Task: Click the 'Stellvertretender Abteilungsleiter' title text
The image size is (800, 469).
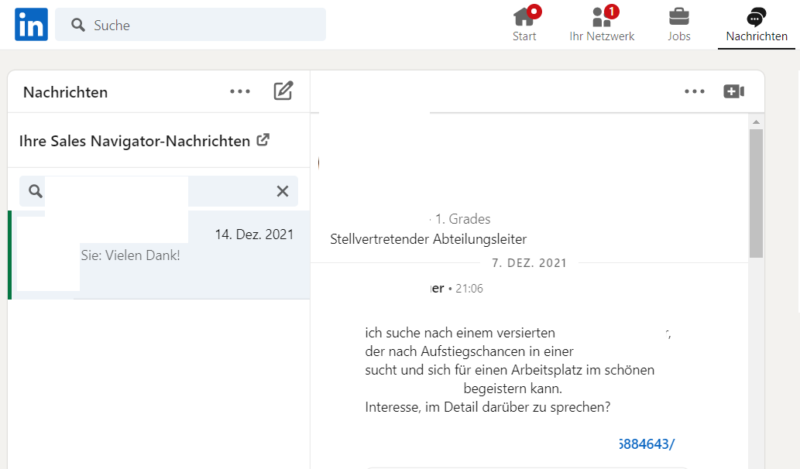Action: 428,239
